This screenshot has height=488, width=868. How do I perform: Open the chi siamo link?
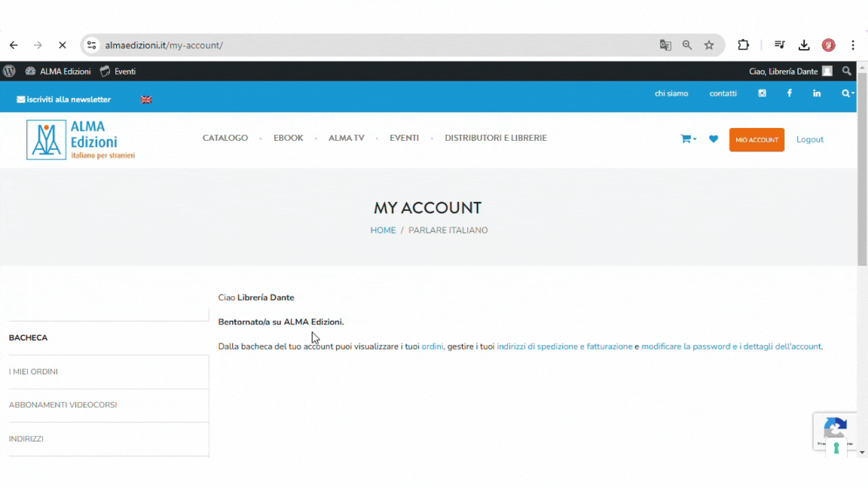tap(671, 93)
